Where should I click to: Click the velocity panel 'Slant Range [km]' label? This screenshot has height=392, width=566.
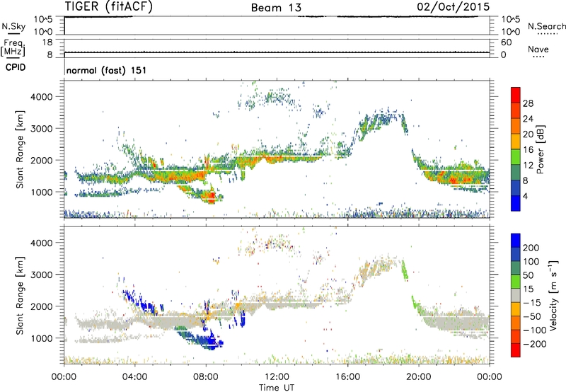click(x=20, y=296)
